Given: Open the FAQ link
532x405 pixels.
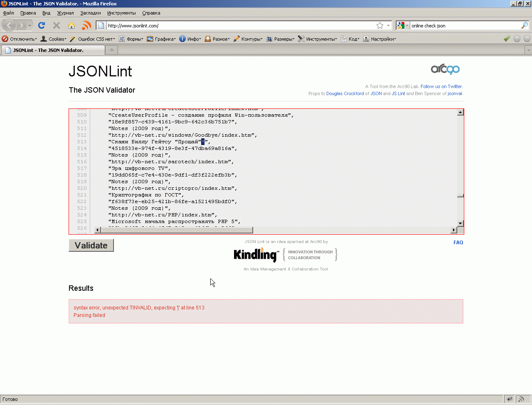Looking at the screenshot, I should tap(458, 243).
